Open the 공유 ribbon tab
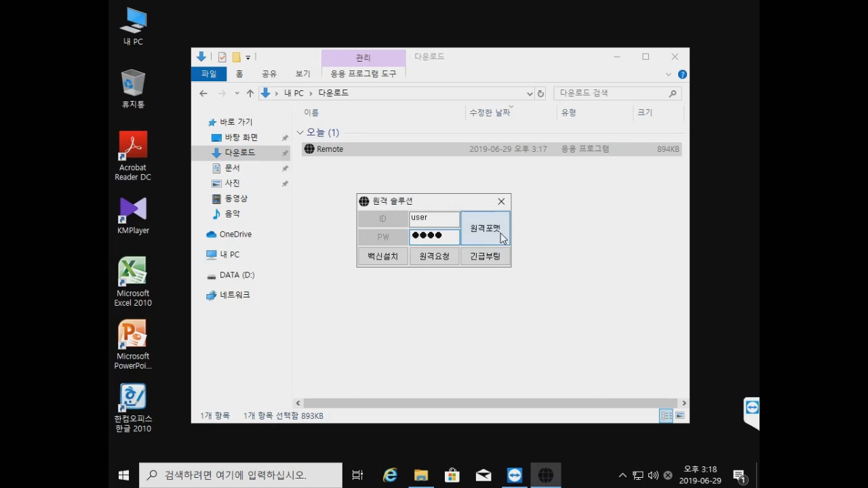Screen dimensions: 868x488 (x=269, y=74)
